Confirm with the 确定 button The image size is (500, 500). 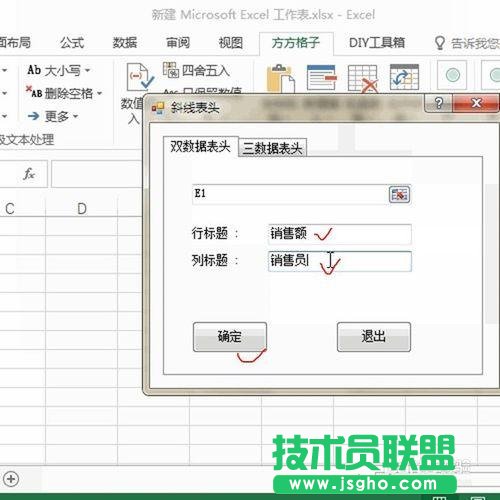(230, 337)
